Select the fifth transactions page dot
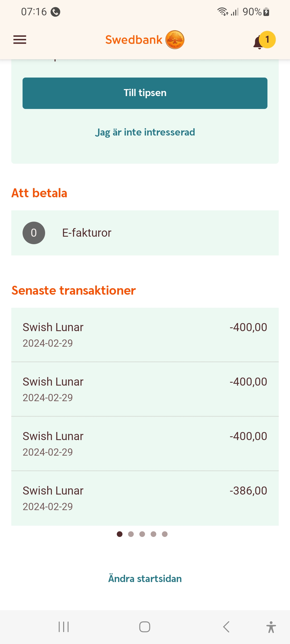Screen dimensions: 290x644 pos(165,534)
